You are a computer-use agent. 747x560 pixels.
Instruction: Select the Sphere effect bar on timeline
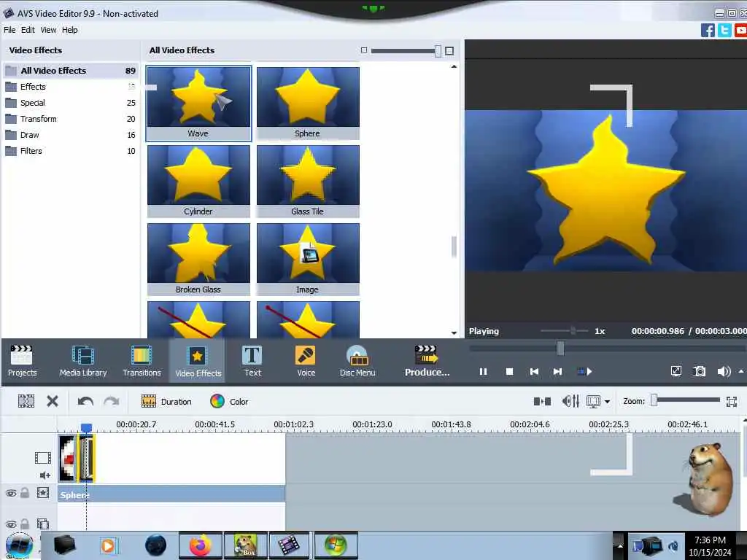(x=171, y=494)
